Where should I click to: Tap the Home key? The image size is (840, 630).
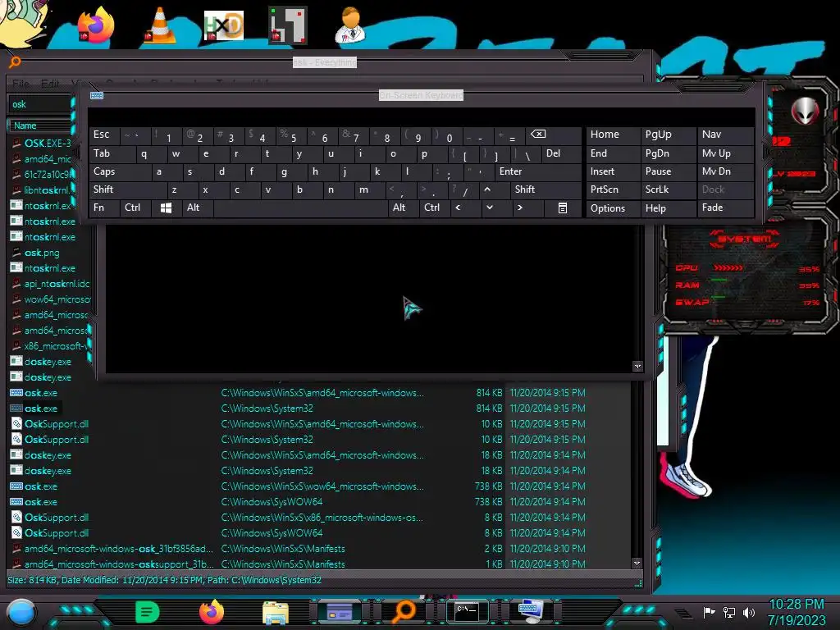[x=614, y=135]
